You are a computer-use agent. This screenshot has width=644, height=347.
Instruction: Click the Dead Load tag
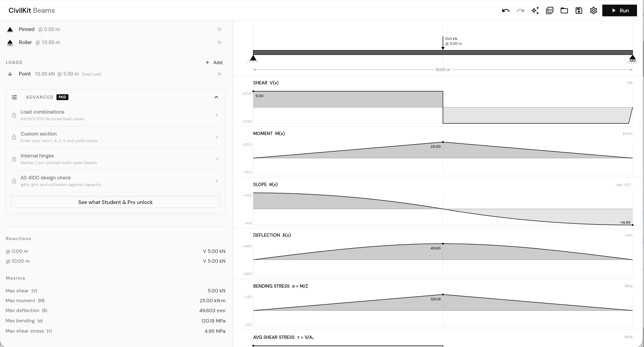(x=91, y=74)
